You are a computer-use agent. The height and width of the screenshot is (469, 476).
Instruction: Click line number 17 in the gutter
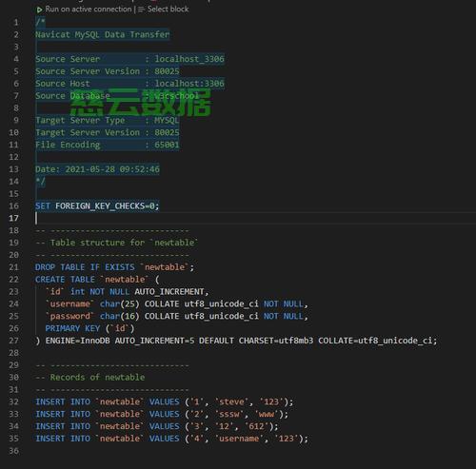(13, 218)
